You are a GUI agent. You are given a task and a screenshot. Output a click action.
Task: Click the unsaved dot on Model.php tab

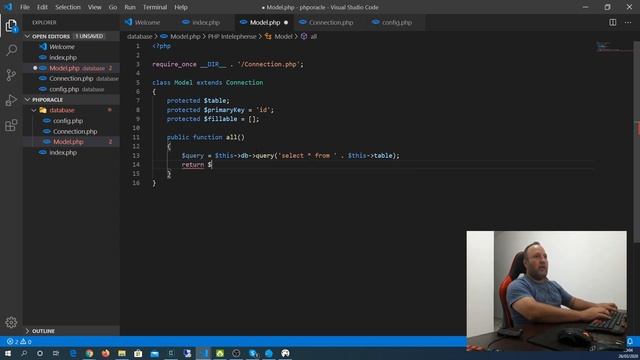coord(286,22)
